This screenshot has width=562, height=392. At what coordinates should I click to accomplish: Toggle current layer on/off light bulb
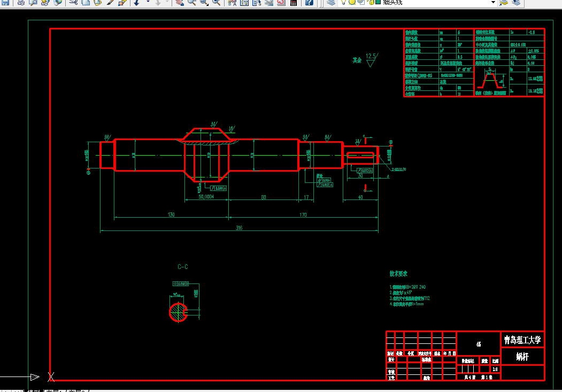[343, 2]
